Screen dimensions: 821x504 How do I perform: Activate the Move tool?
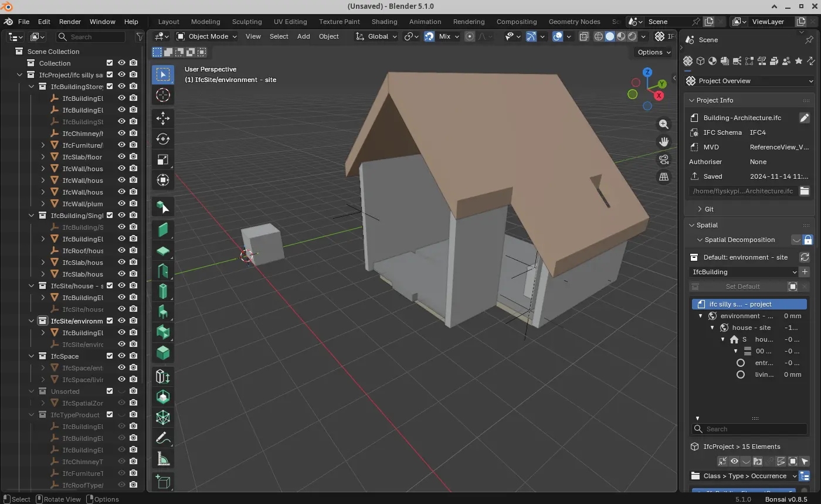pos(163,118)
